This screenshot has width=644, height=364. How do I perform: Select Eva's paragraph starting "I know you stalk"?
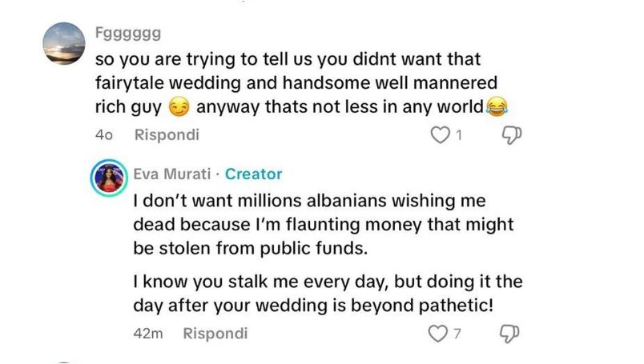pyautogui.click(x=328, y=293)
